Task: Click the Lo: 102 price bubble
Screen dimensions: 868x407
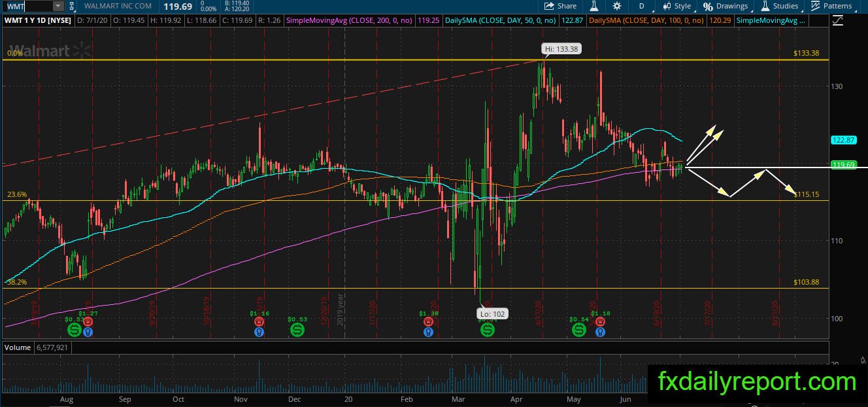Action: coord(493,314)
